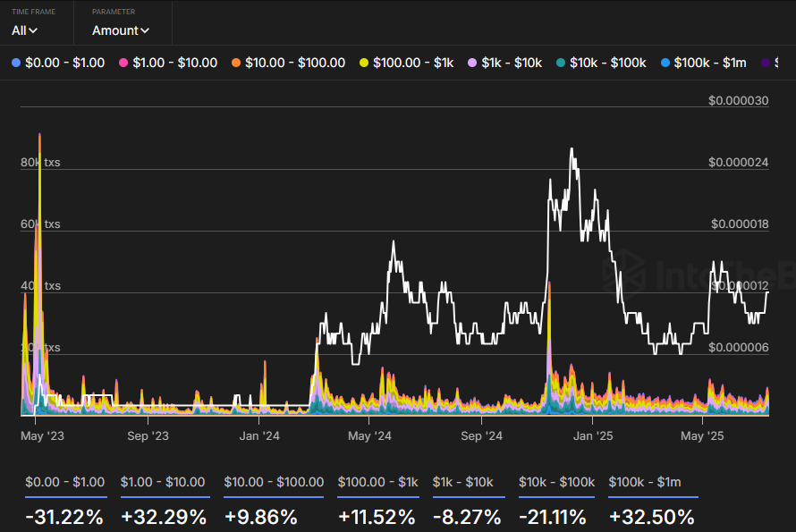Click the $0.000018 price axis label
796x532 pixels.
coord(740,224)
